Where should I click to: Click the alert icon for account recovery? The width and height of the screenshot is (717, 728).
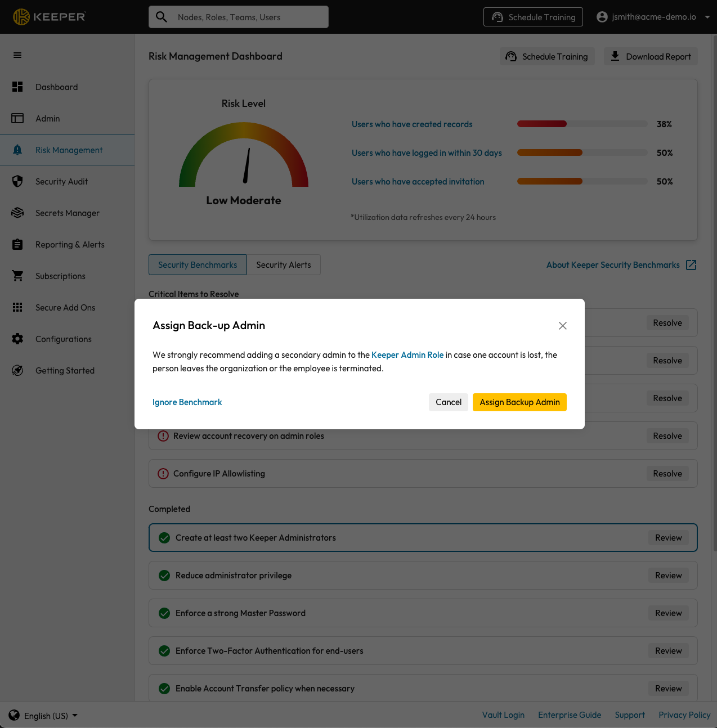click(163, 436)
